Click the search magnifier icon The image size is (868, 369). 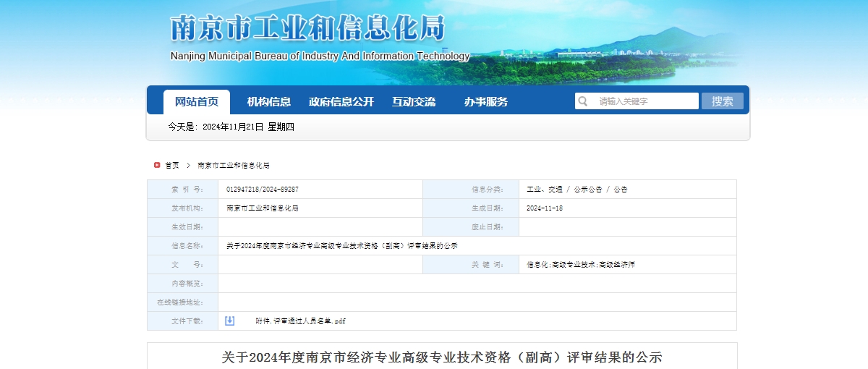[583, 101]
